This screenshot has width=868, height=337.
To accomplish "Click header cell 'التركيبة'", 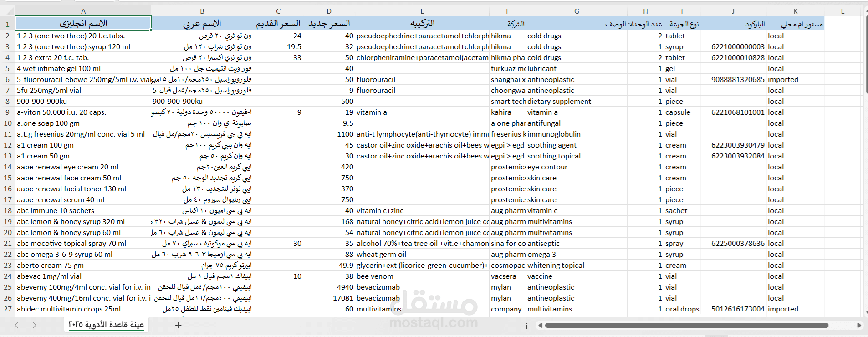I will click(x=422, y=23).
